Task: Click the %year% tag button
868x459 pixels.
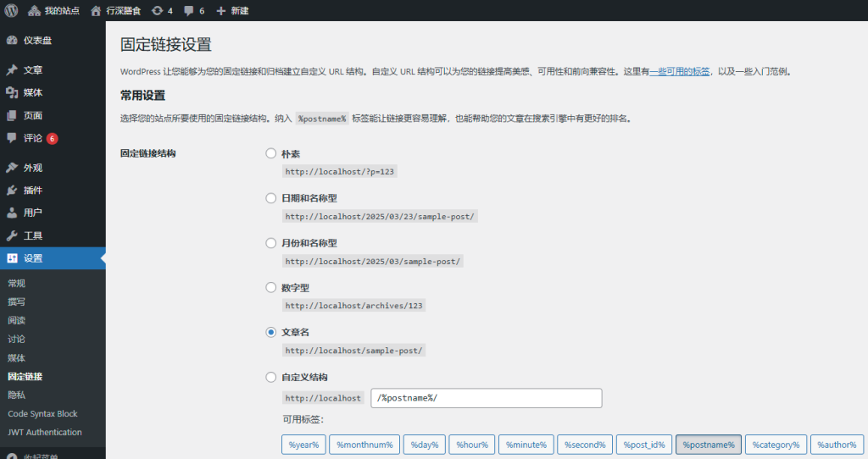Action: coord(303,445)
